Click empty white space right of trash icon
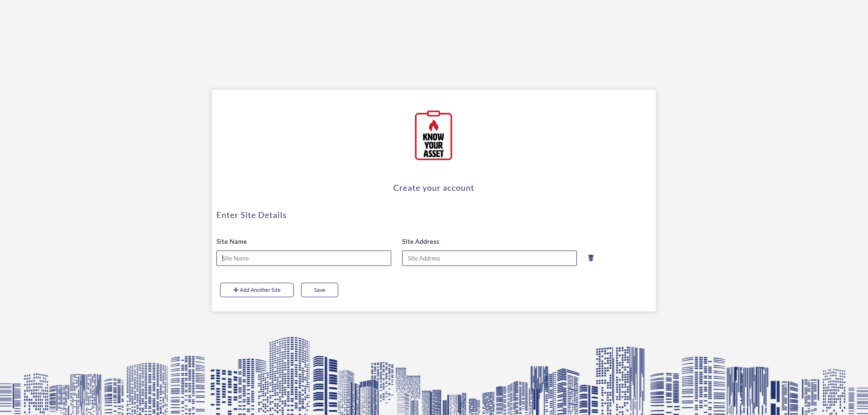This screenshot has width=868, height=415. (x=625, y=258)
